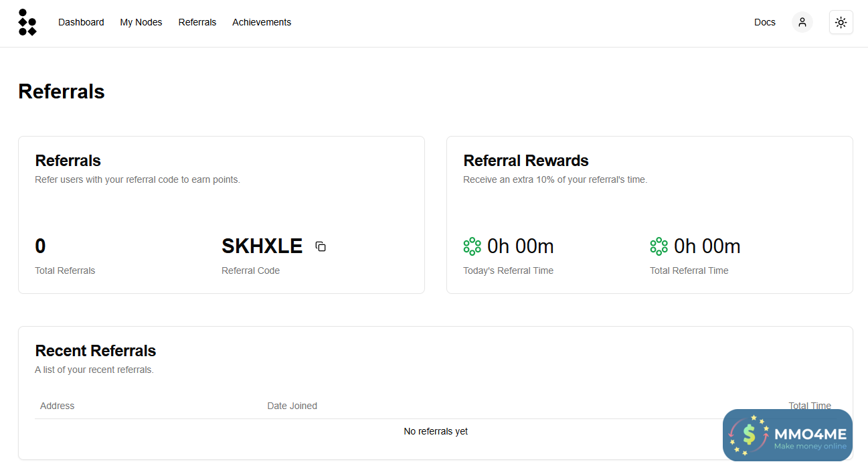This screenshot has height=470, width=868.
Task: Click the Referral Rewards card title
Action: [x=526, y=161]
